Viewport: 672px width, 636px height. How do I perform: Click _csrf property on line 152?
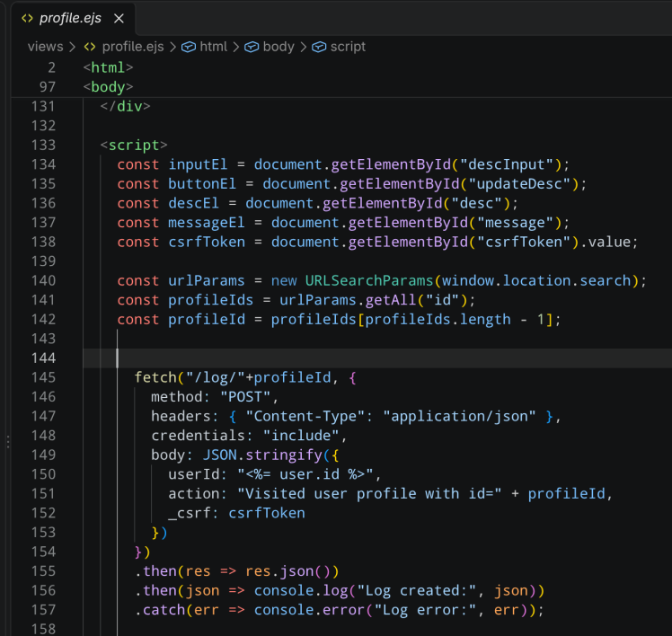(x=190, y=513)
